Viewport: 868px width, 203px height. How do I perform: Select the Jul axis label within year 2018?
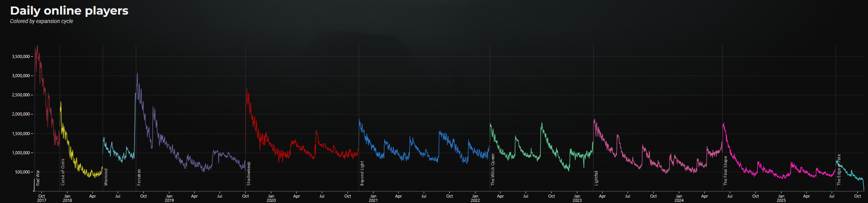(x=118, y=196)
